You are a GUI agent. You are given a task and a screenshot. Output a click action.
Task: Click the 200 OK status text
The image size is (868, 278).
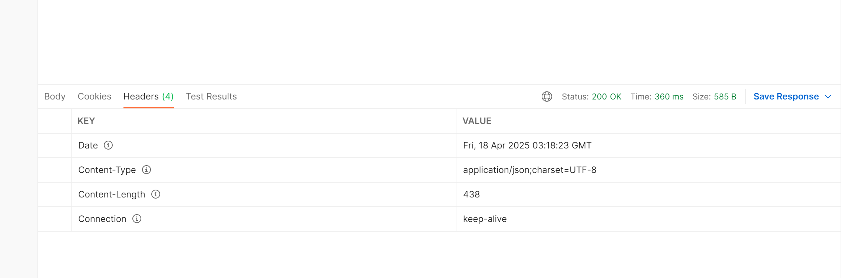(x=606, y=97)
